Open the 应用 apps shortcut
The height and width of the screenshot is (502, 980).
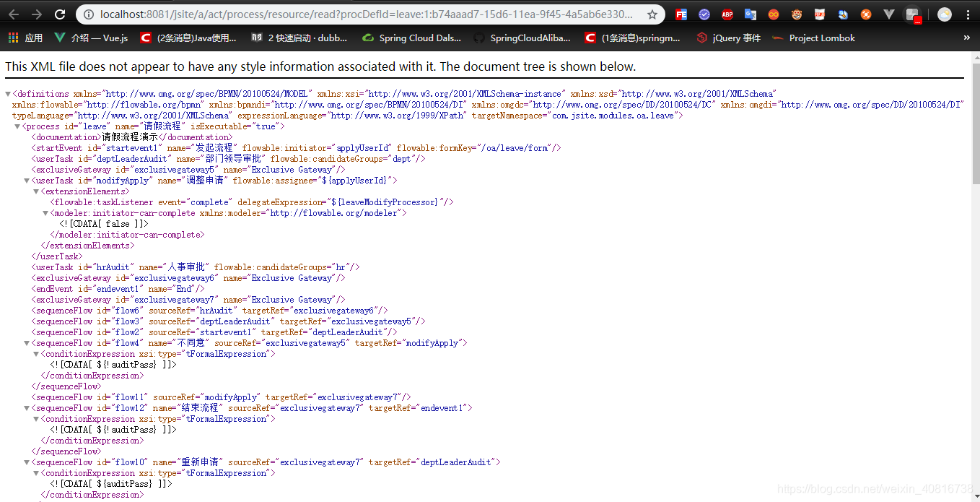tap(25, 38)
